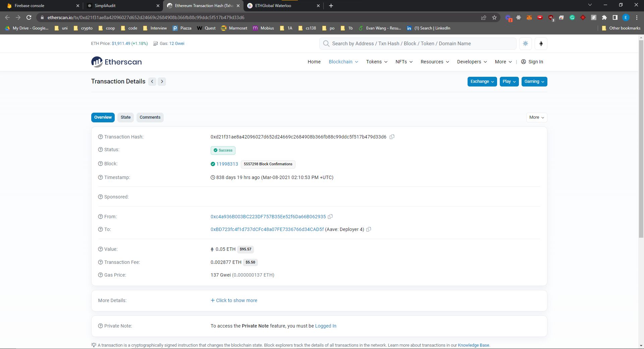Click the Etherscan search field

[x=418, y=44]
